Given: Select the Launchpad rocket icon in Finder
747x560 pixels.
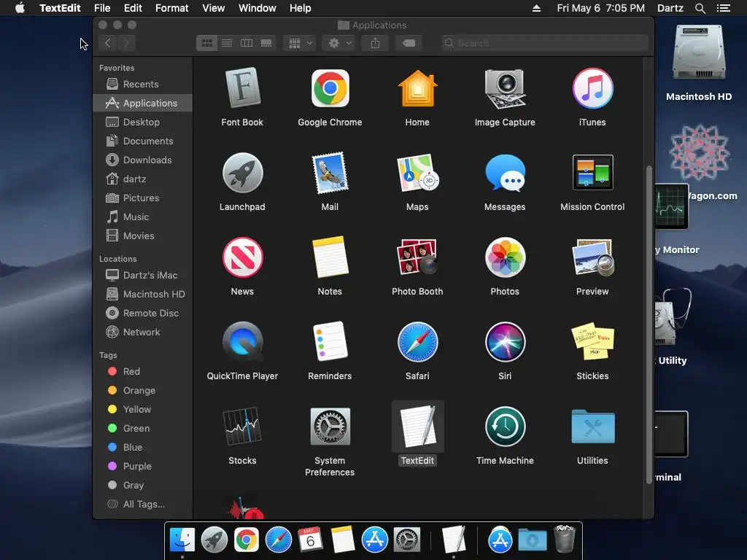Looking at the screenshot, I should pos(242,173).
